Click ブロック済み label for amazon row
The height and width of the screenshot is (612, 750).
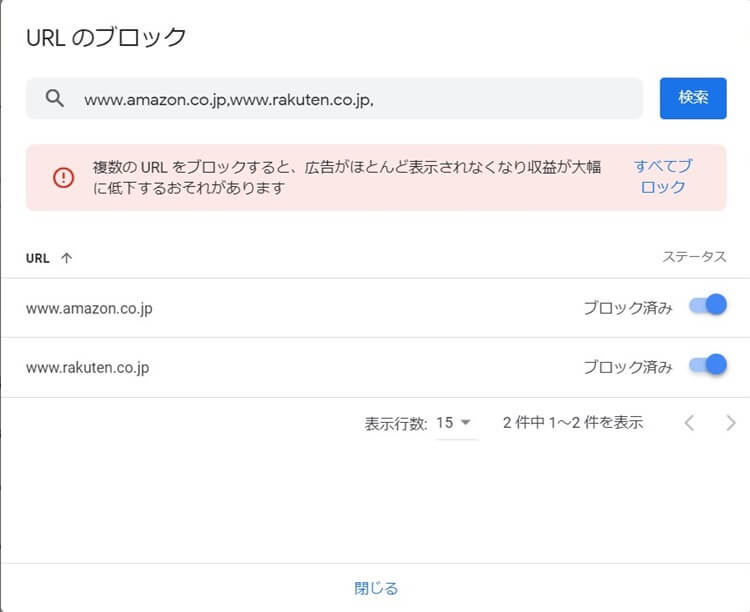(x=628, y=308)
